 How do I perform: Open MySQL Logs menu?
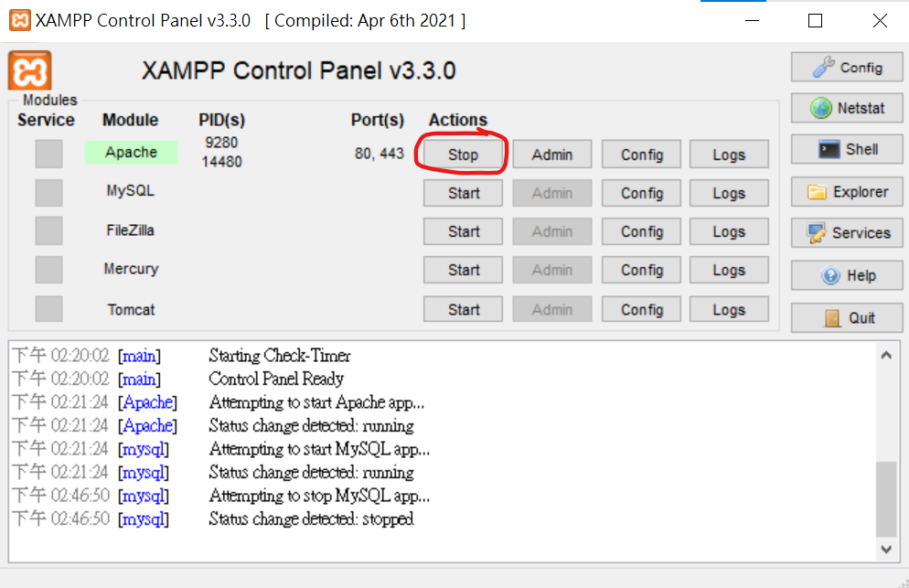coord(729,193)
